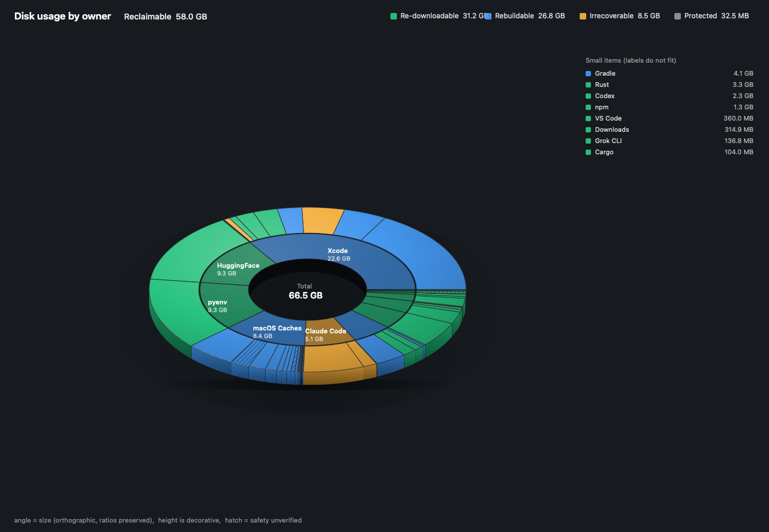Click the Rust row in small items

669,85
